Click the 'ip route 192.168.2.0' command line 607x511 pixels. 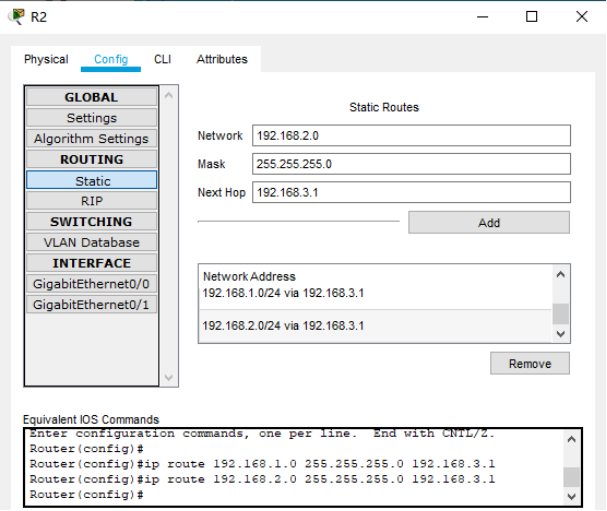pyautogui.click(x=262, y=479)
